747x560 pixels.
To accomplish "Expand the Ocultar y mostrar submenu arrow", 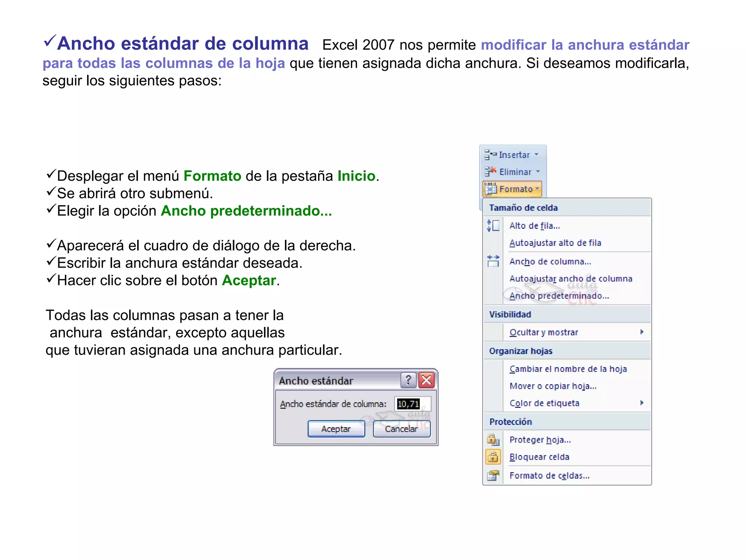I will point(642,332).
